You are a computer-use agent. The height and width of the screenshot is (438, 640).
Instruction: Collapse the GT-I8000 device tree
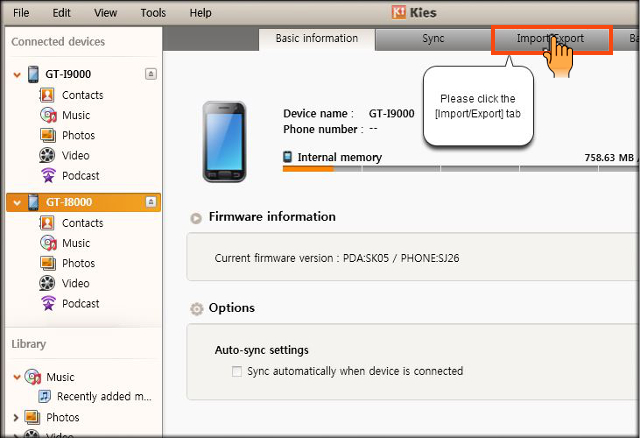17,202
